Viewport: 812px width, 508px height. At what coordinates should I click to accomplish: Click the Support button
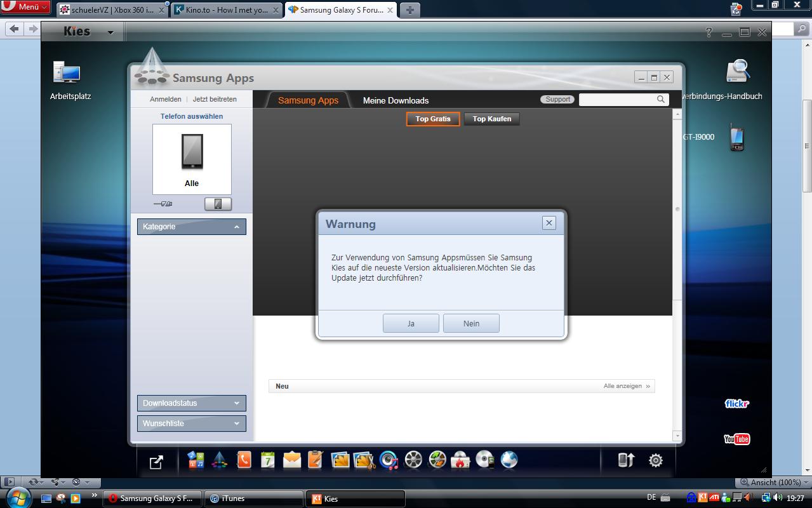click(x=557, y=99)
